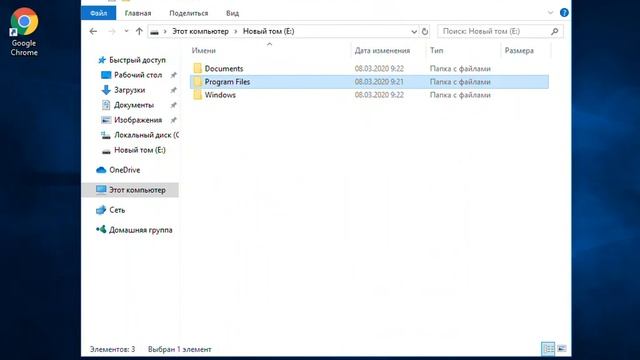
Task: Open Explorer help with the question mark
Action: pyautogui.click(x=564, y=13)
